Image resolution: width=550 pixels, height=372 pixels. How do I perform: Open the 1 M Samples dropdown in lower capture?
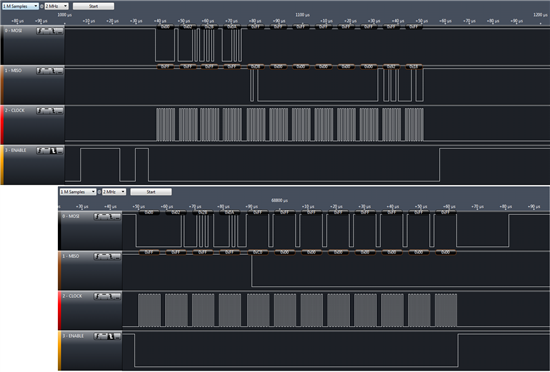[x=78, y=192]
